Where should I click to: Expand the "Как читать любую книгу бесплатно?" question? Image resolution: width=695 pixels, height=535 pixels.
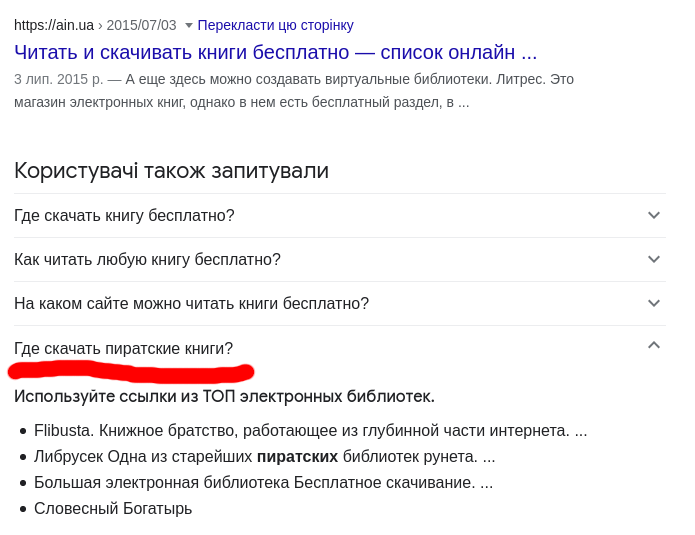[x=147, y=259]
